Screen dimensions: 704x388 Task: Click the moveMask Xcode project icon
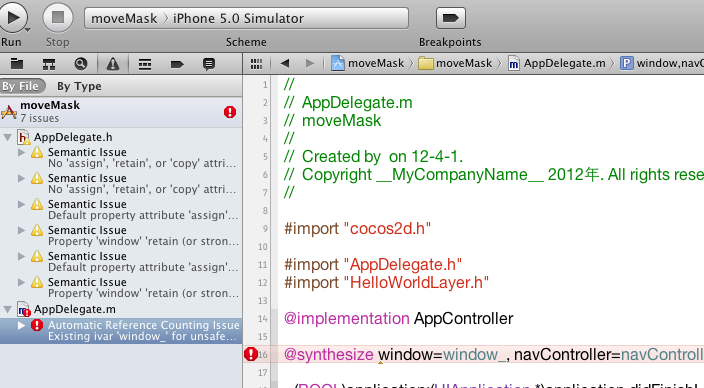[9, 112]
